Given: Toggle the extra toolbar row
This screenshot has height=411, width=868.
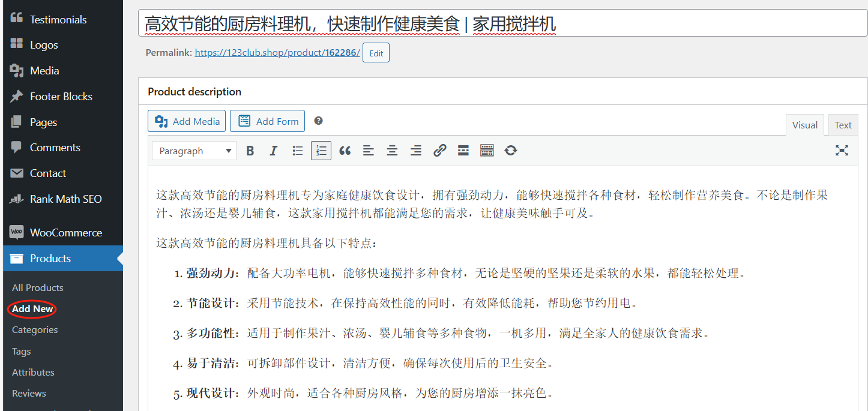Looking at the screenshot, I should click(487, 151).
